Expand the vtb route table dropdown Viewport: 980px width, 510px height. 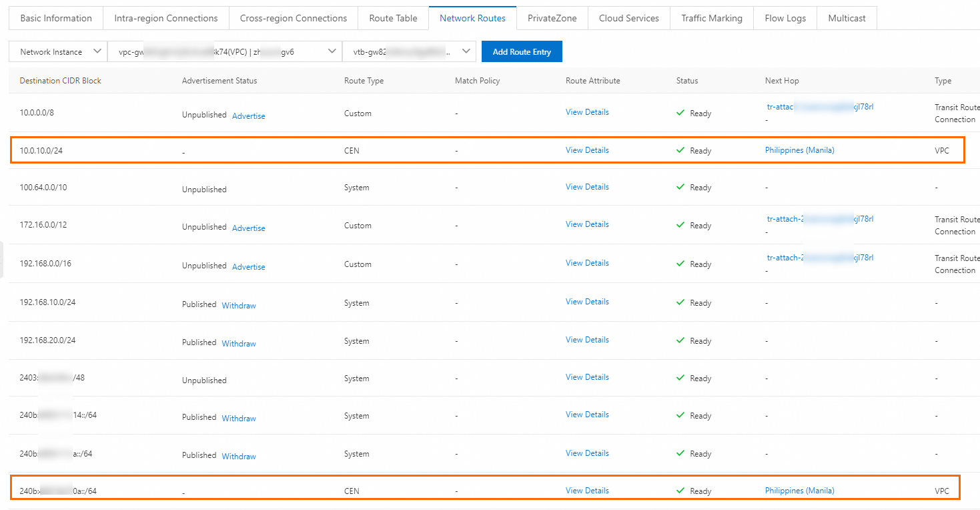(409, 52)
